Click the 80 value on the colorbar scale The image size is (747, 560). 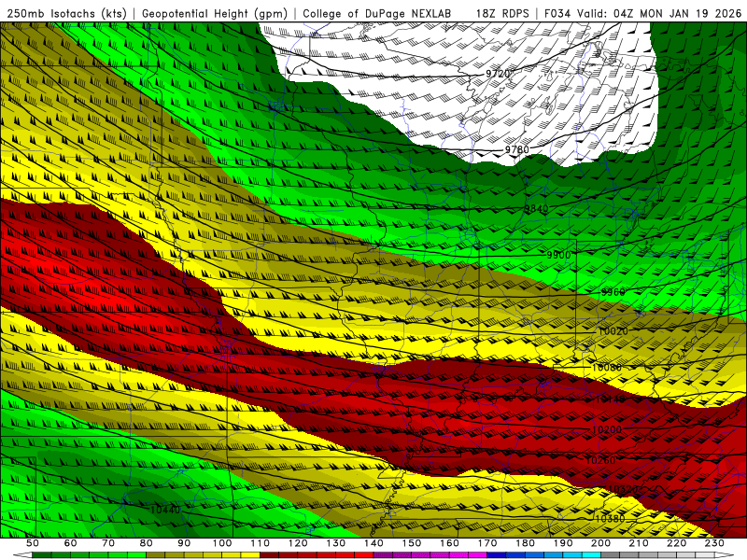[147, 543]
